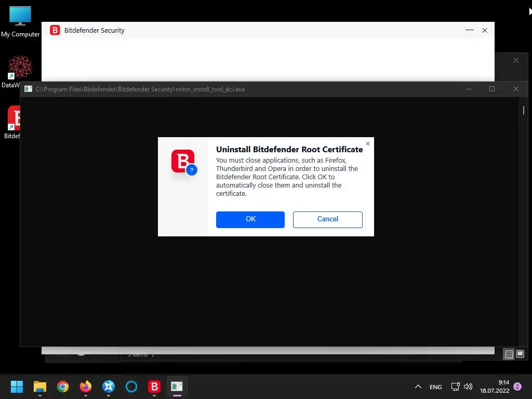Open My Computer desktop icon

point(20,21)
